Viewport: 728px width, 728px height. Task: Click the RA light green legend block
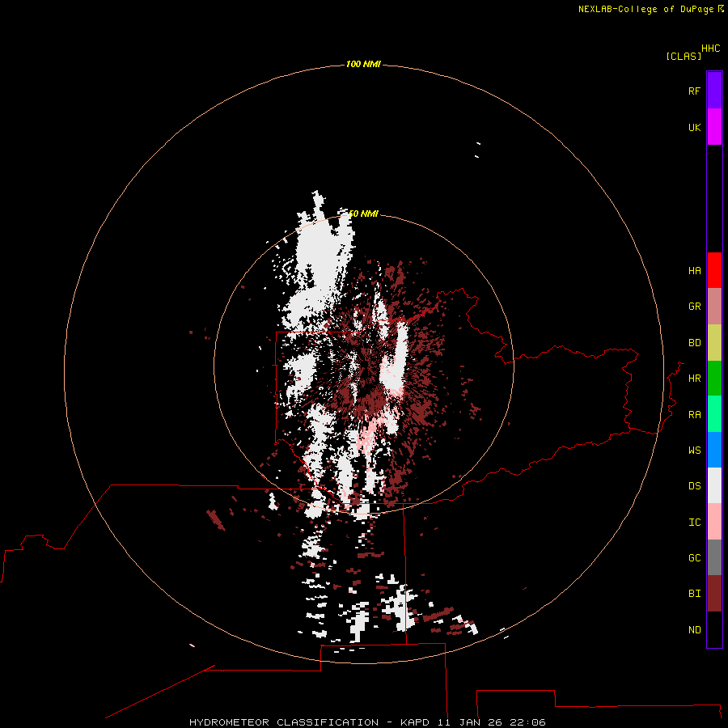[x=714, y=414]
